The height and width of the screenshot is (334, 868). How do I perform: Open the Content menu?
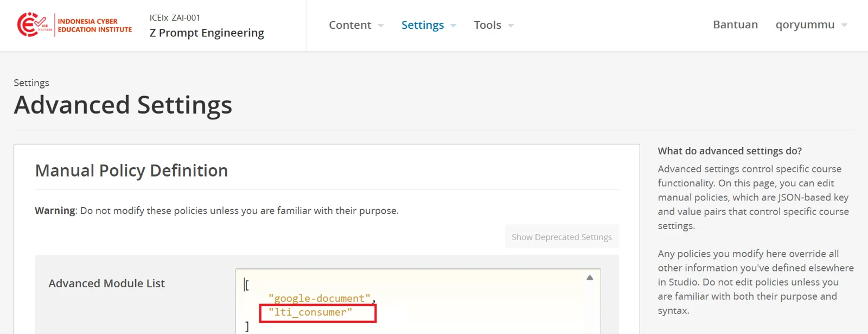click(x=356, y=25)
